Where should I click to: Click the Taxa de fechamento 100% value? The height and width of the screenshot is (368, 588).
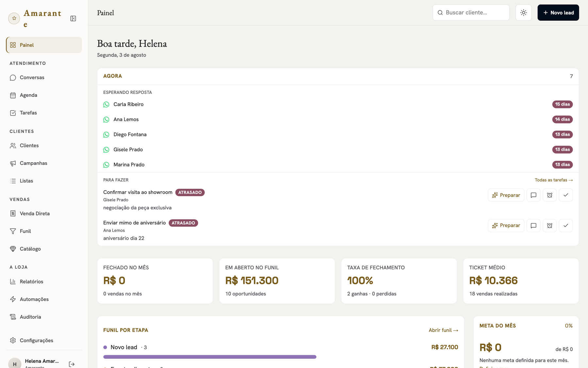[360, 281]
